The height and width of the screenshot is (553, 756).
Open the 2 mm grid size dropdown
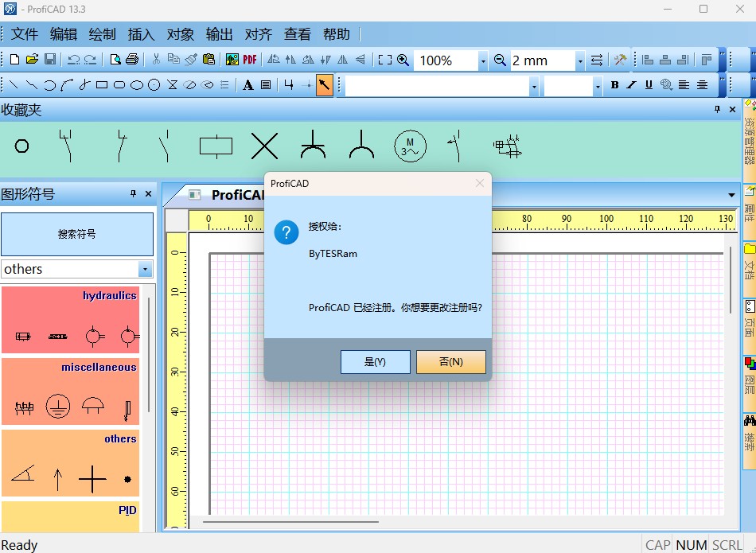(580, 60)
